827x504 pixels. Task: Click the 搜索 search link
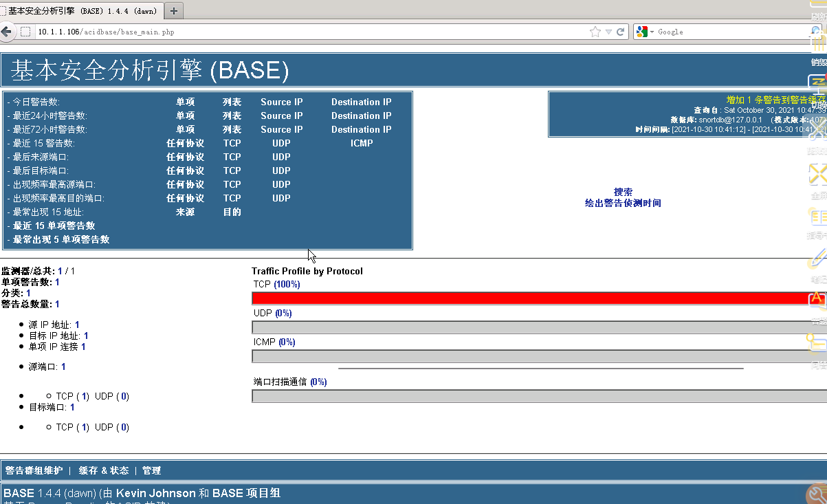(x=623, y=192)
